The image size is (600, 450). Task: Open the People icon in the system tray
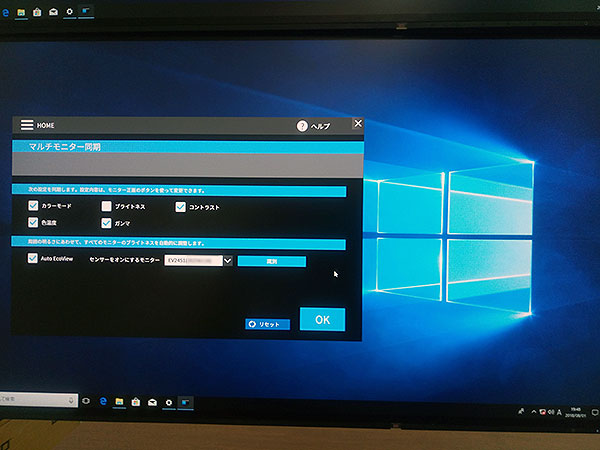[521, 411]
